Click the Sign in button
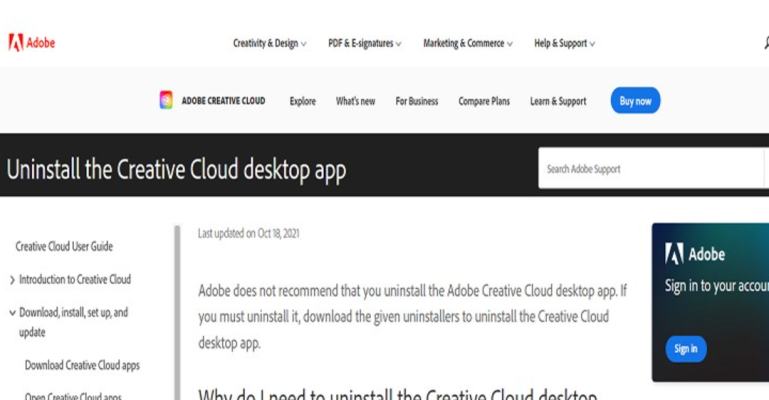The image size is (769, 400). point(686,348)
